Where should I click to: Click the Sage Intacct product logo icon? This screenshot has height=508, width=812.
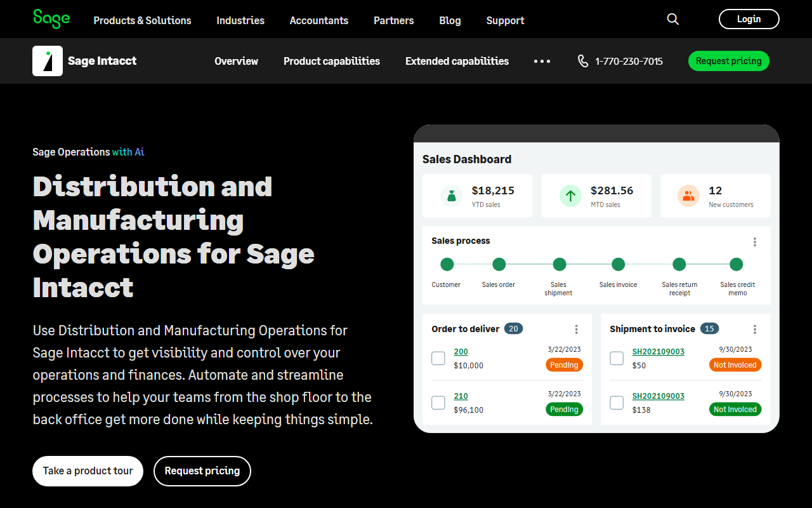pyautogui.click(x=48, y=61)
